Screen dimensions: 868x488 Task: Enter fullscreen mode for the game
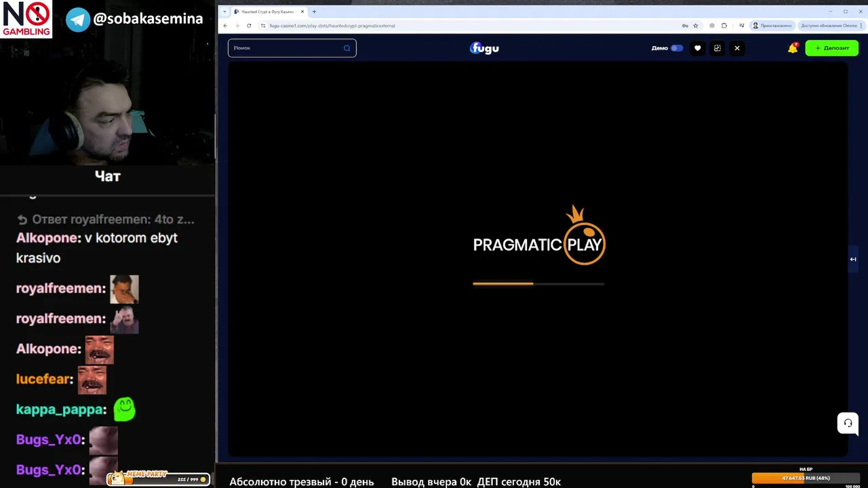coord(717,48)
